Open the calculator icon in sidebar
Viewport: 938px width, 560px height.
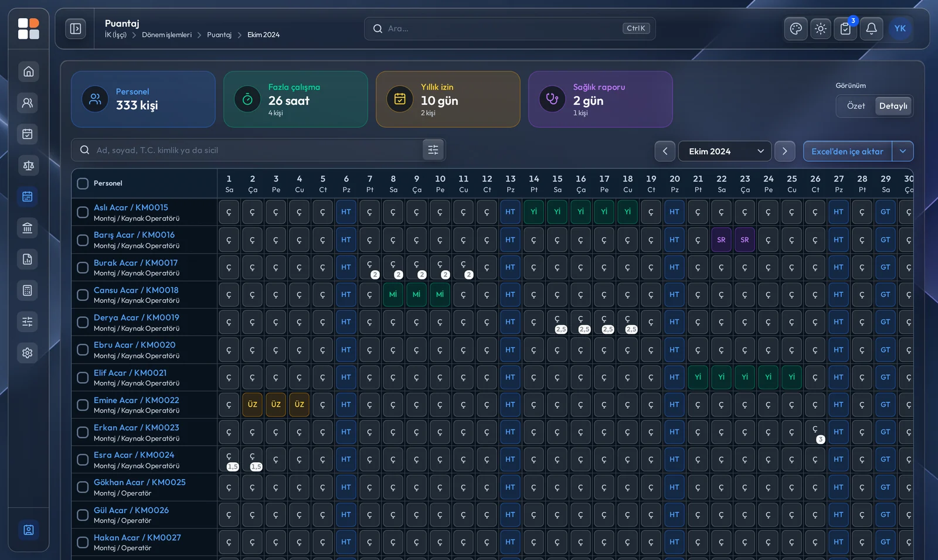(x=28, y=291)
